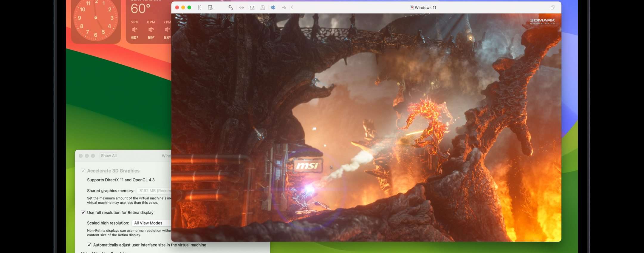Click the network adapter arrows icon

241,7
